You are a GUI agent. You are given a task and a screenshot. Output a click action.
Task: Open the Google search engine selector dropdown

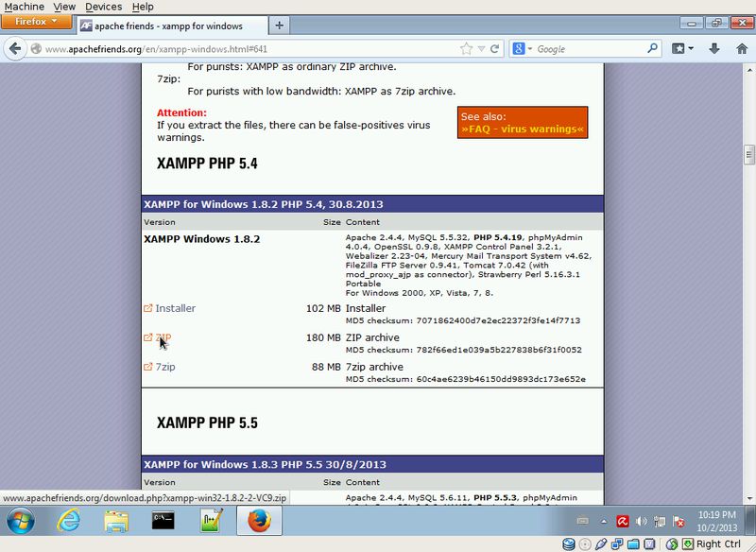pyautogui.click(x=524, y=48)
